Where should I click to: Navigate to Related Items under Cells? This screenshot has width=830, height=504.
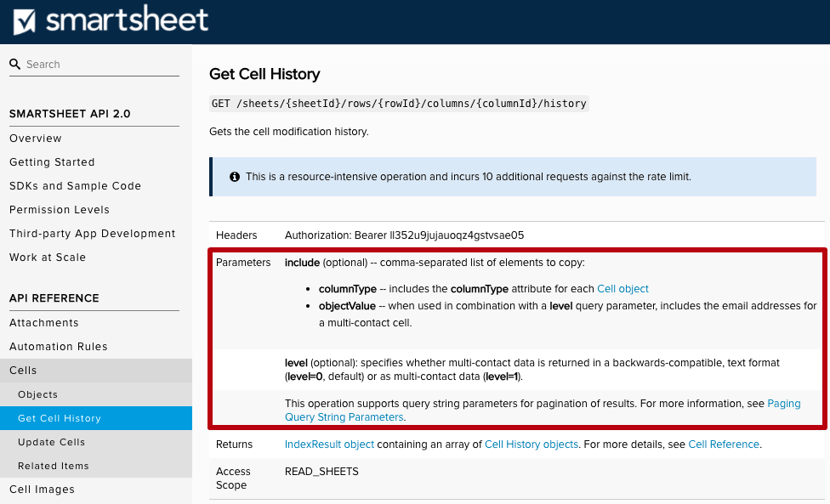[x=53, y=465]
